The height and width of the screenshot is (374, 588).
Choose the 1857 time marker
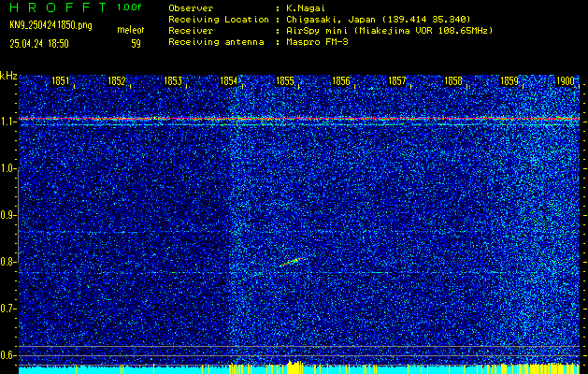pyautogui.click(x=397, y=81)
